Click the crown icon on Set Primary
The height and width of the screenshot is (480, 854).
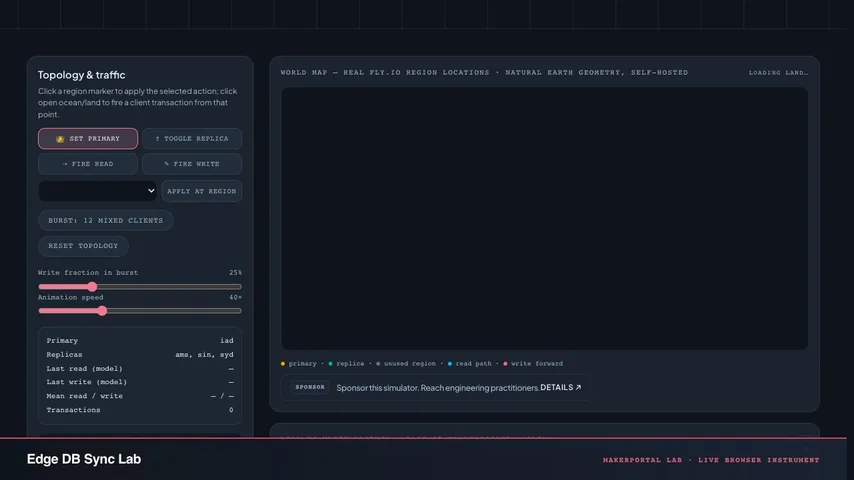pos(60,139)
